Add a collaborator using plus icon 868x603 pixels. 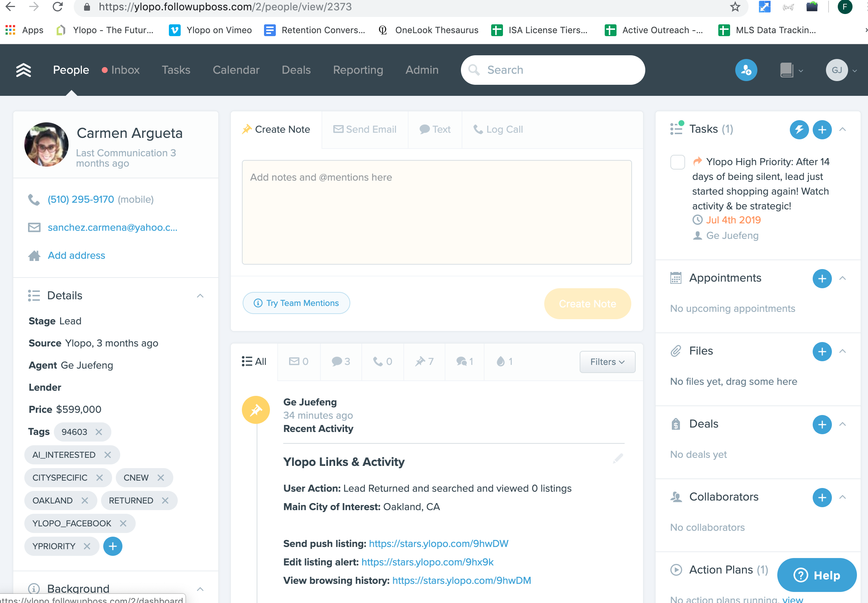pos(822,497)
